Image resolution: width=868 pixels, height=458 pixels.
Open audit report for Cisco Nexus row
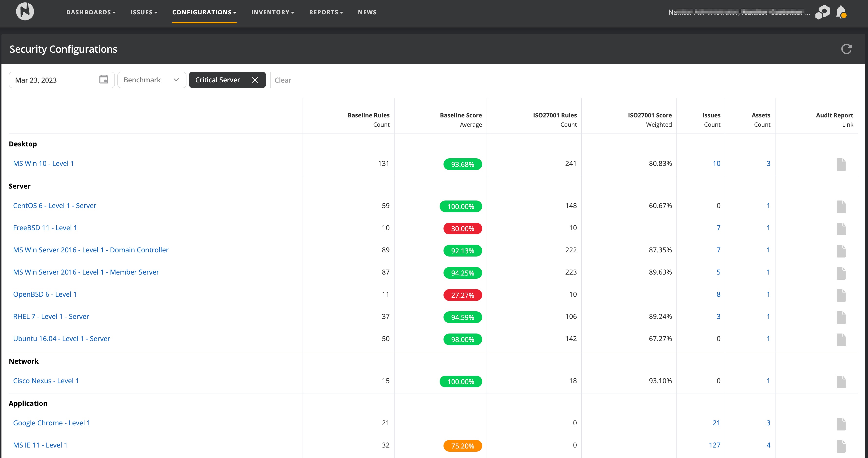[x=841, y=382]
